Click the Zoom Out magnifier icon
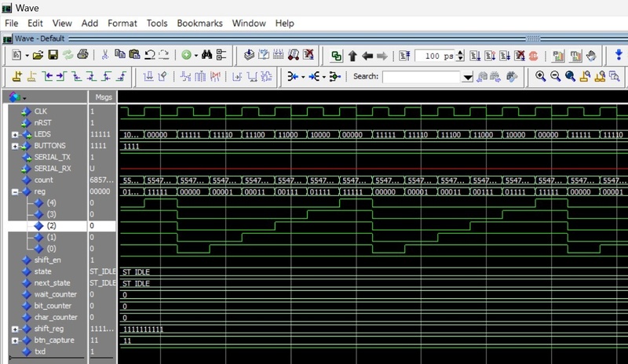The width and height of the screenshot is (628, 364). click(x=555, y=76)
